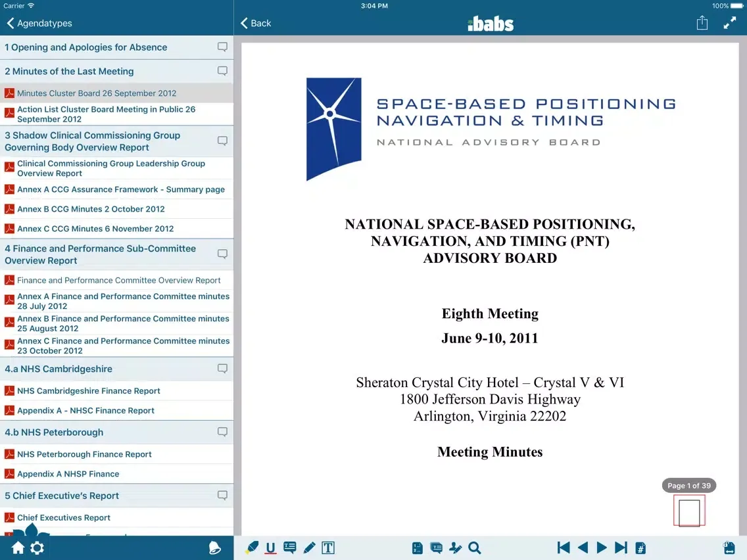Open Minutes Cluster Board 26 September 2012
Viewport: 747px width, 560px height.
point(117,93)
